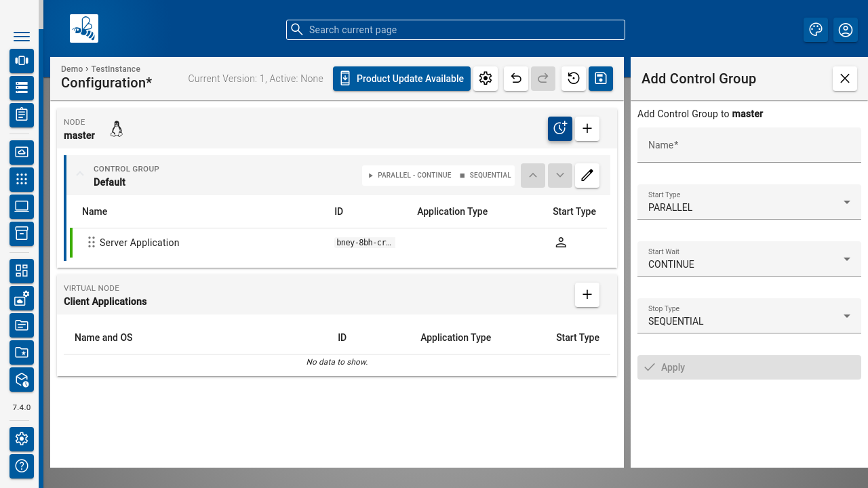Screen dimensions: 868x488
Task: Click PARALLEL - CONTINUE start label
Action: tap(410, 176)
